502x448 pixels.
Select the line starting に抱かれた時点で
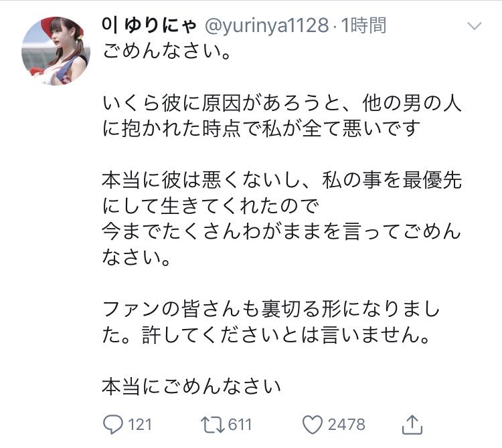click(261, 128)
